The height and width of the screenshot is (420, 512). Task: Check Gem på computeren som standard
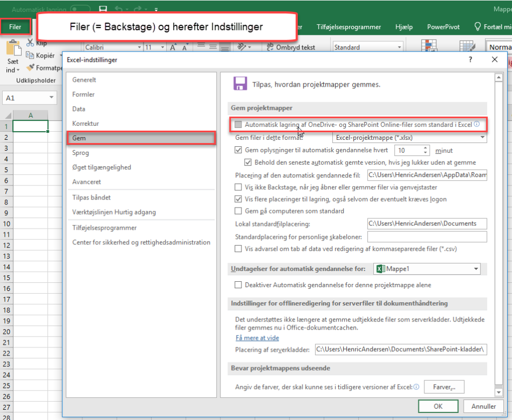(238, 211)
